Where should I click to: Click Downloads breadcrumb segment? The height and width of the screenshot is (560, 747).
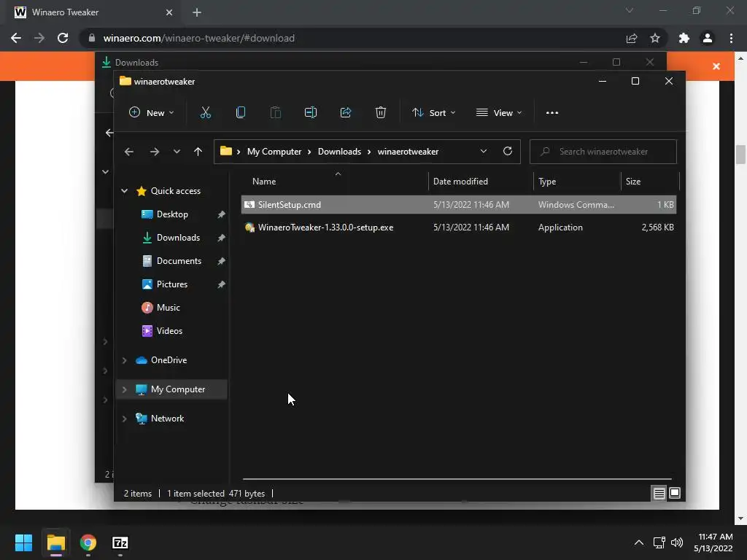tap(339, 152)
